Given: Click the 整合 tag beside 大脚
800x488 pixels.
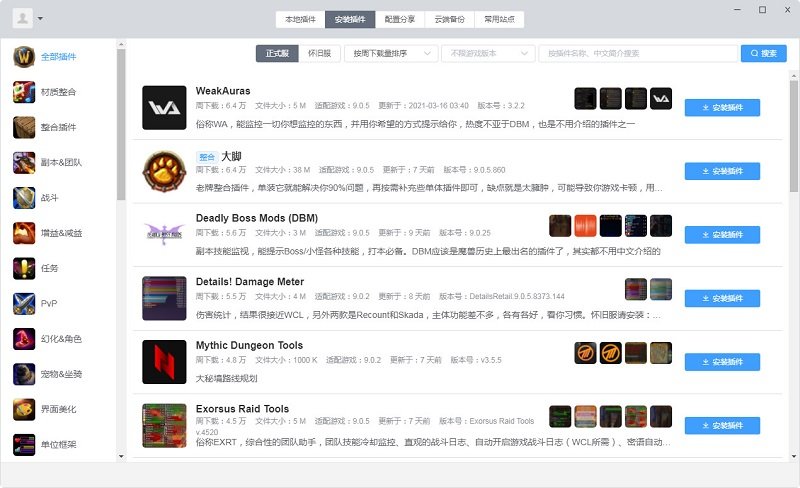Looking at the screenshot, I should tap(207, 157).
